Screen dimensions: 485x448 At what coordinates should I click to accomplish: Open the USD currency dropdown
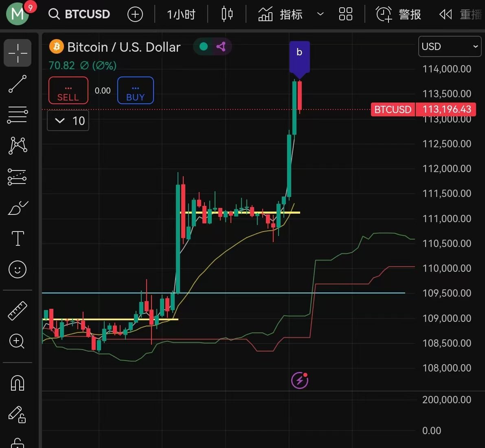pos(450,46)
